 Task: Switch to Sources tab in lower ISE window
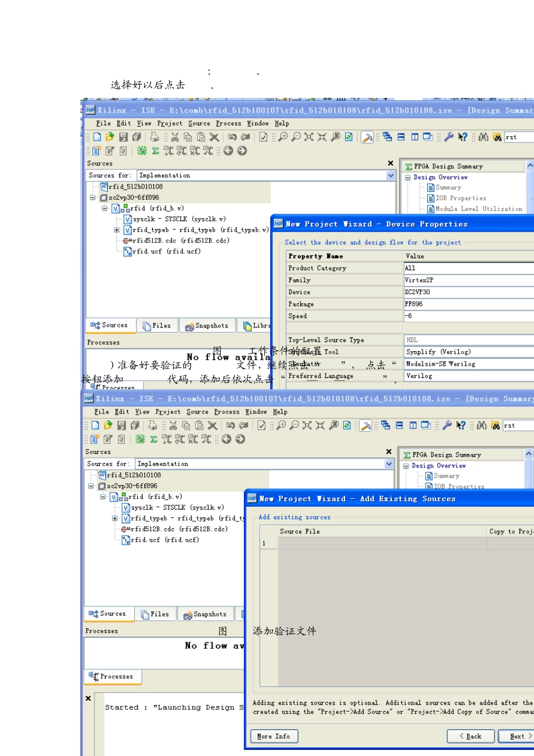108,614
